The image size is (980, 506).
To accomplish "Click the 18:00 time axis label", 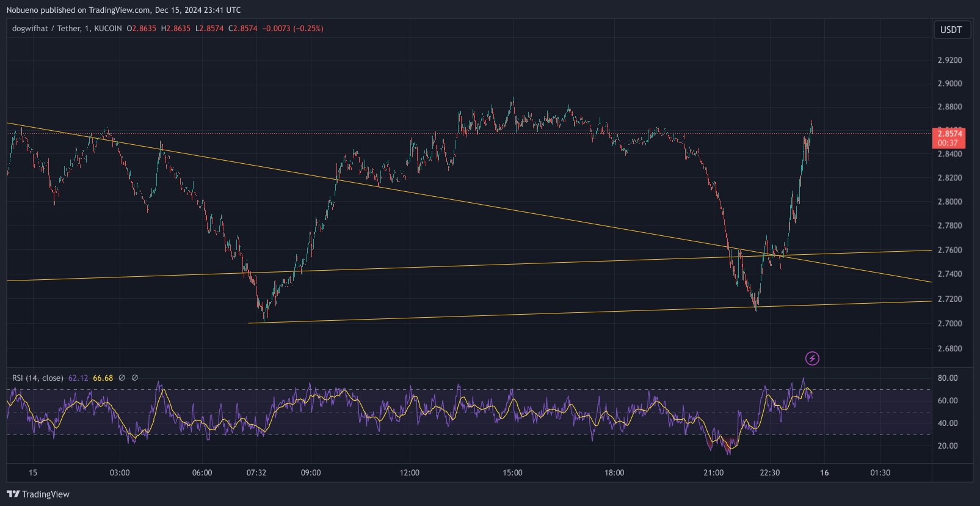I will [x=614, y=472].
